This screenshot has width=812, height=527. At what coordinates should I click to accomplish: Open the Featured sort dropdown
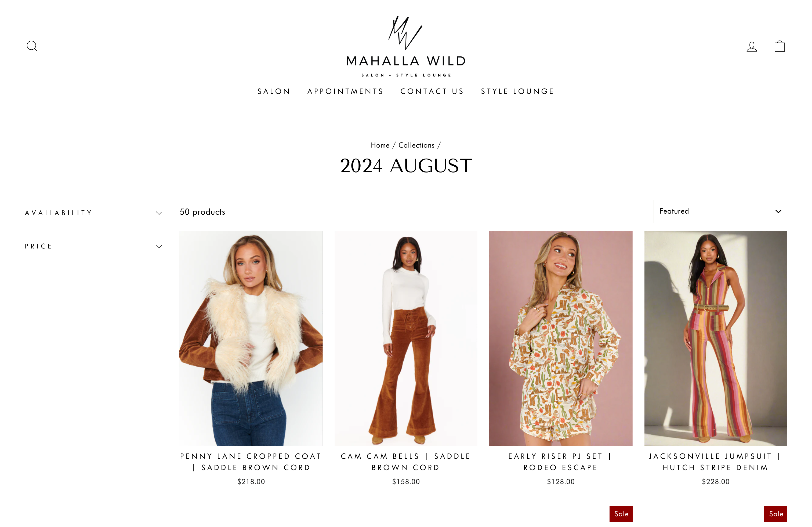click(720, 211)
